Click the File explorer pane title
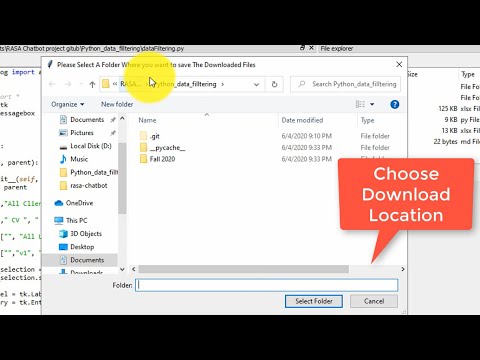The height and width of the screenshot is (360, 480). point(337,49)
